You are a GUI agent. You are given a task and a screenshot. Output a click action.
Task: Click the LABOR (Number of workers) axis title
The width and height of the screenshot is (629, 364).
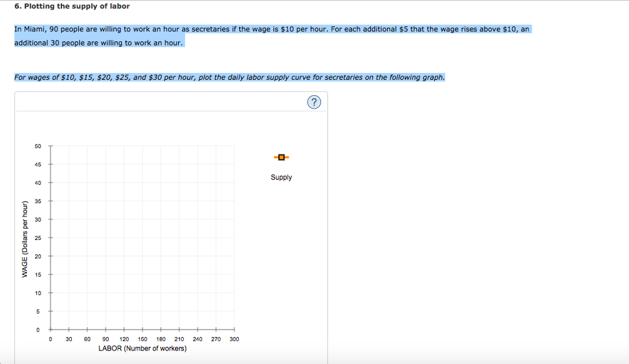coord(143,349)
